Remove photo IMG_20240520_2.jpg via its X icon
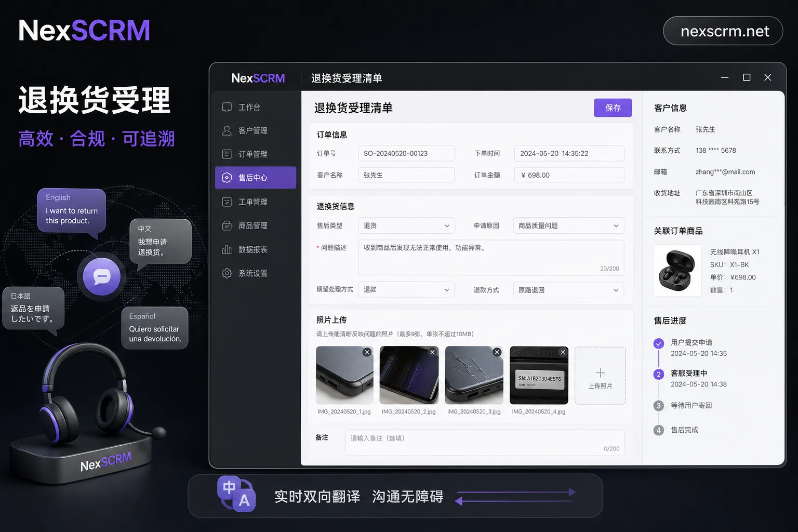Viewport: 798px width, 532px height. (x=432, y=352)
